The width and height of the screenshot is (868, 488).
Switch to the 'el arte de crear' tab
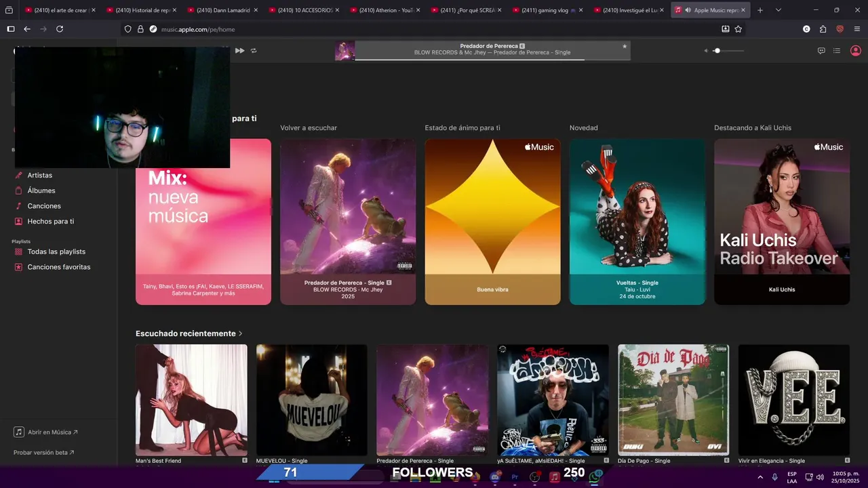pyautogui.click(x=60, y=10)
